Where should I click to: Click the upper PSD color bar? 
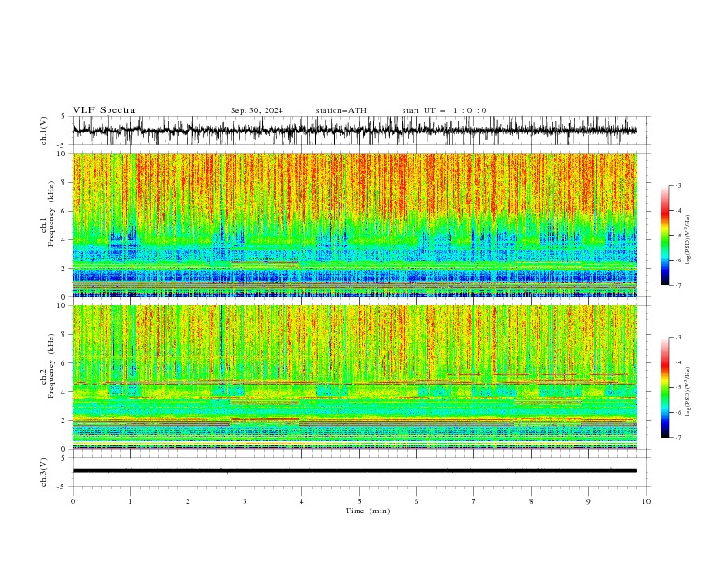tap(665, 236)
